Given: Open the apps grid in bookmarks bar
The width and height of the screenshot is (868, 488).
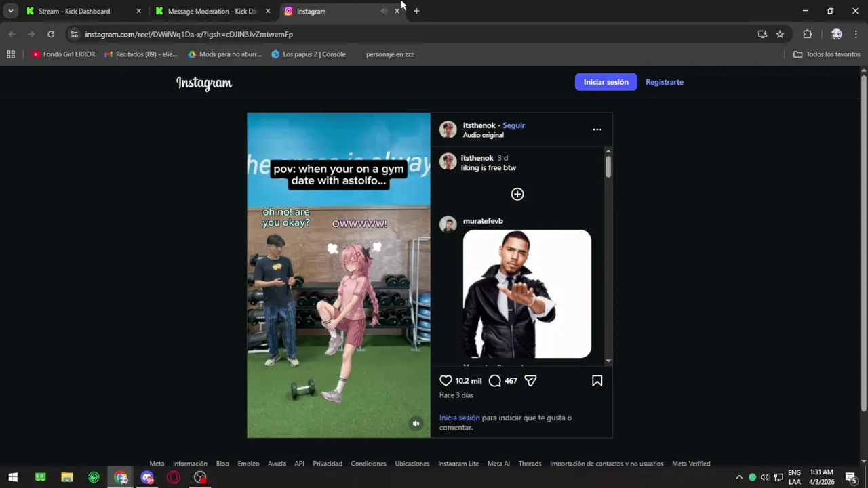Looking at the screenshot, I should click(x=11, y=54).
